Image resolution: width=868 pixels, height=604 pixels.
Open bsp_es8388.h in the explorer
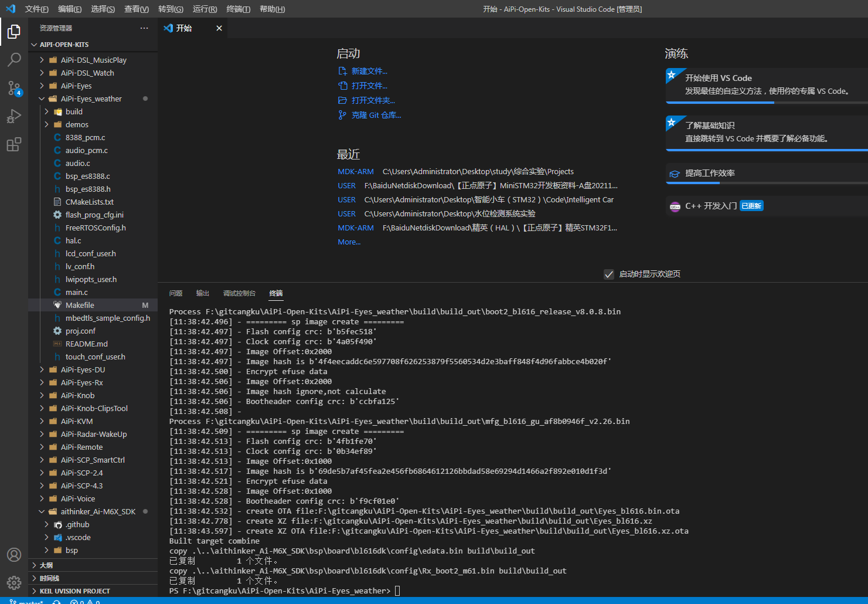[88, 189]
